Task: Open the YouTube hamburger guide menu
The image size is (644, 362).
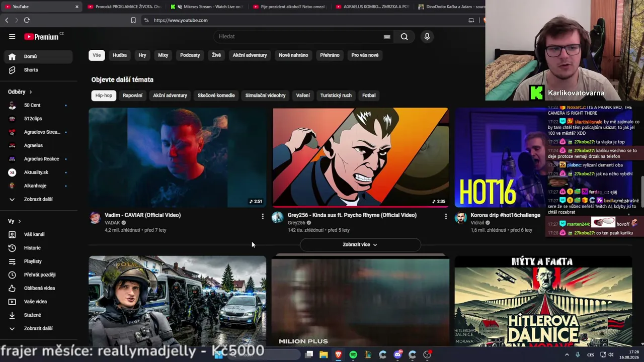Action: click(x=12, y=36)
